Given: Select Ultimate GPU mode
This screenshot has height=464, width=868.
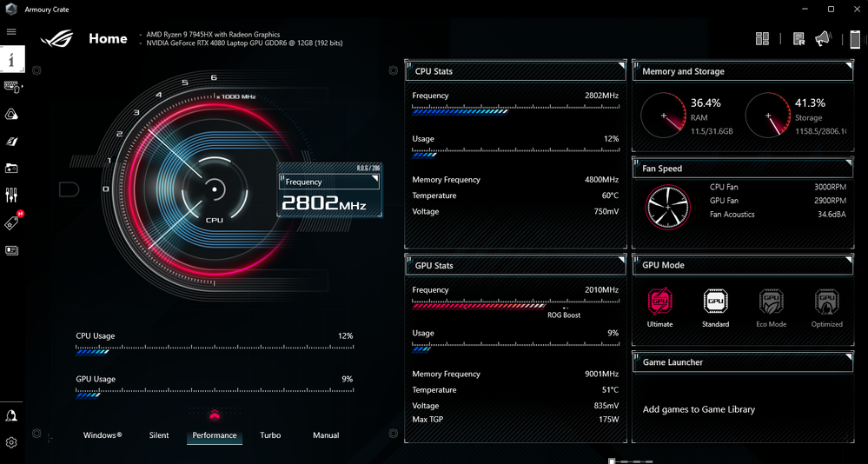Looking at the screenshot, I should point(659,308).
